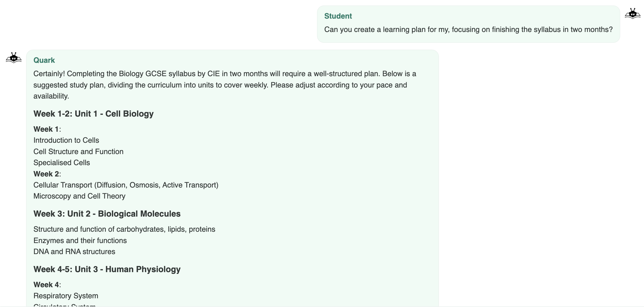Screen dimensions: 644x307
Task: Click the Specialised Cells line
Action: (x=62, y=163)
